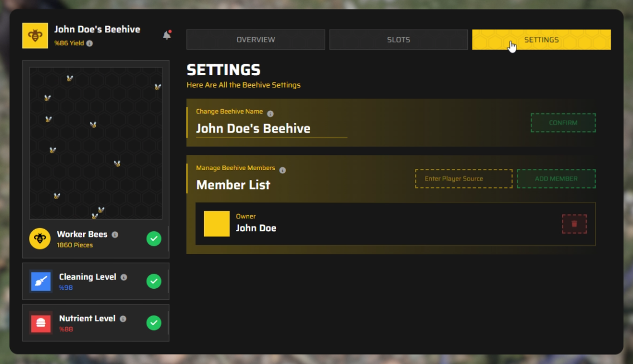Toggle the Worker Bees green checkmark
The height and width of the screenshot is (364, 633).
153,239
